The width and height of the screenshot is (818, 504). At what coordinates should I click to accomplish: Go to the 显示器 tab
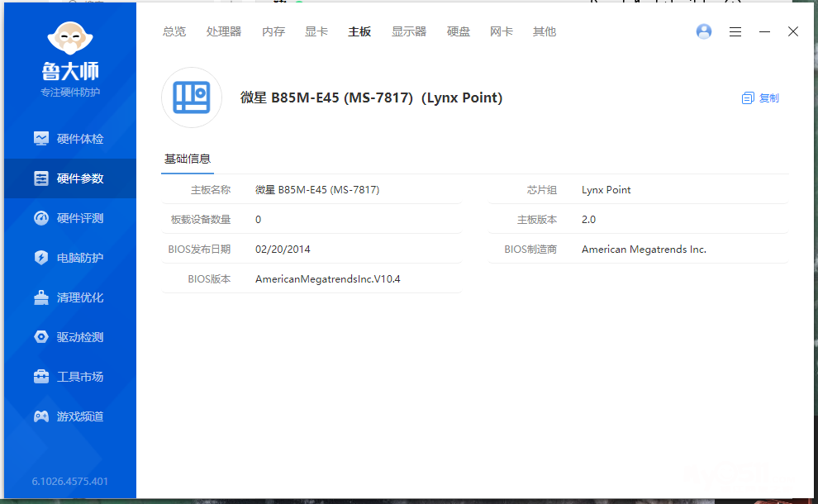click(x=409, y=31)
